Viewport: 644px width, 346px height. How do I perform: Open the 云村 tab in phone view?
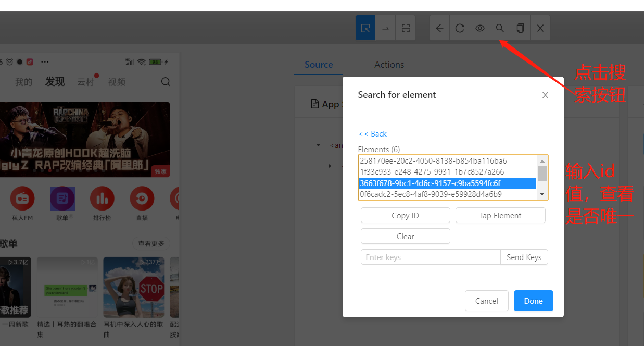coord(86,82)
